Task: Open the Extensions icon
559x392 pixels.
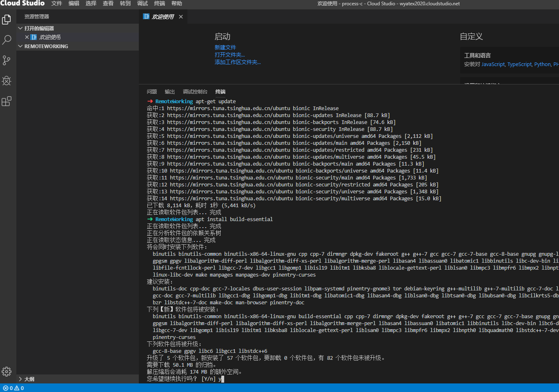Action: 7,101
